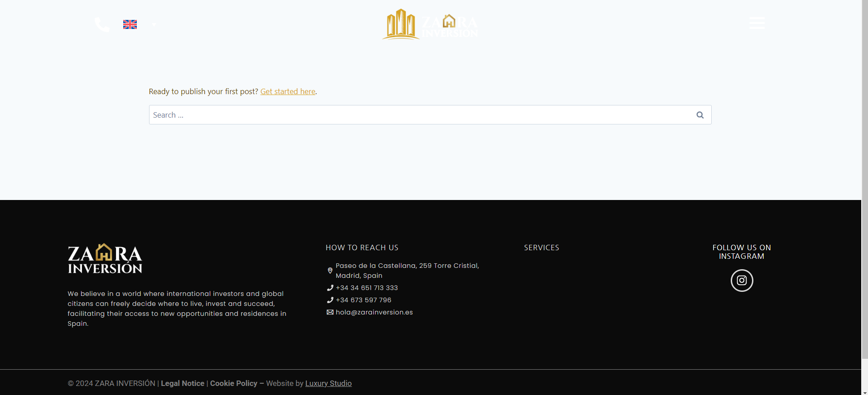868x395 pixels.
Task: Email hola@zarainversion.es
Action: pos(374,312)
